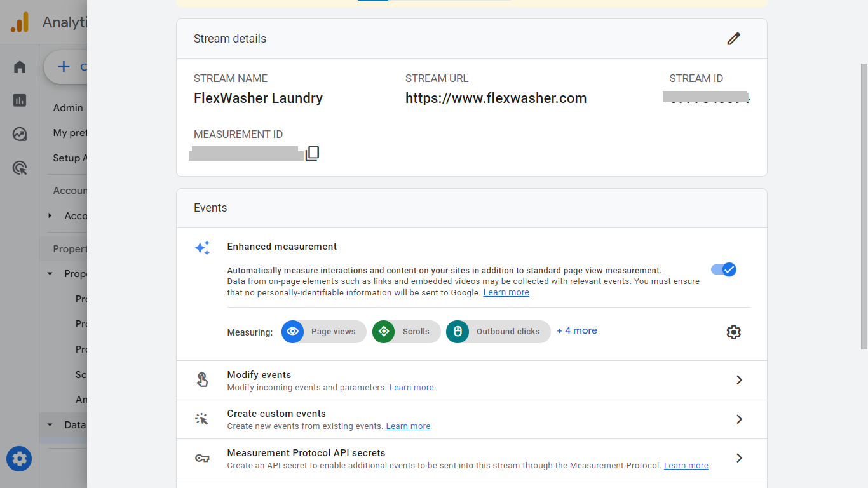The height and width of the screenshot is (488, 868).
Task: Select the My preferences navigation item
Action: pos(70,133)
